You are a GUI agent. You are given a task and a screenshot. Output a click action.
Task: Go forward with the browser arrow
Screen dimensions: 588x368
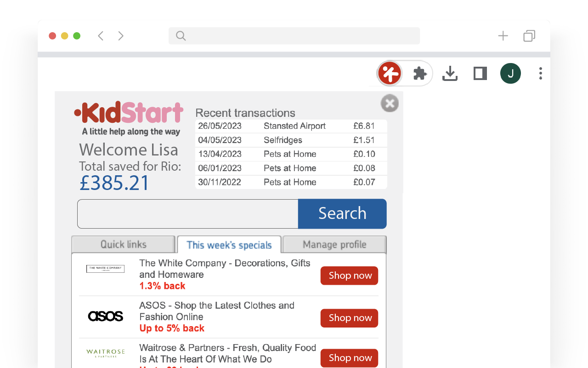pyautogui.click(x=121, y=36)
